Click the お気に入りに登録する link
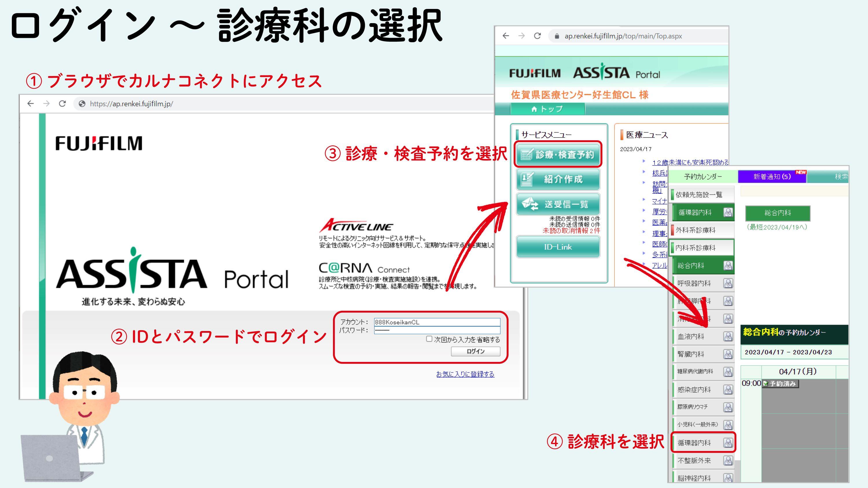The width and height of the screenshot is (868, 488). coord(465,374)
